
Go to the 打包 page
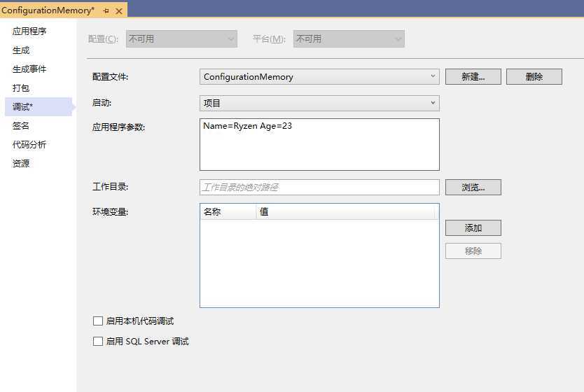(21, 88)
